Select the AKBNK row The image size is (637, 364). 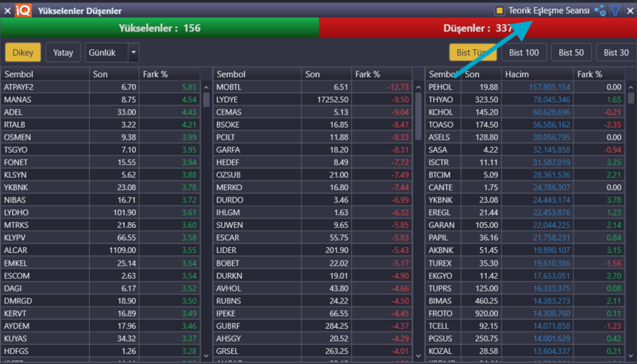[525, 250]
